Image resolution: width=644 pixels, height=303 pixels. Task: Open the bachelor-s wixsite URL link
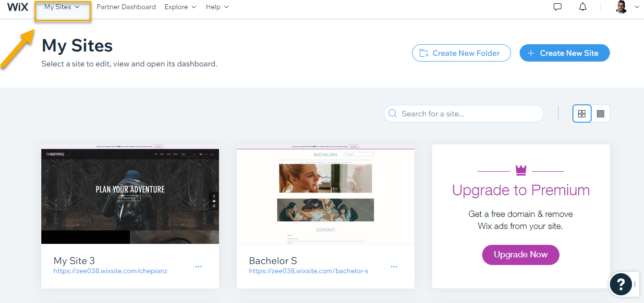pos(308,271)
